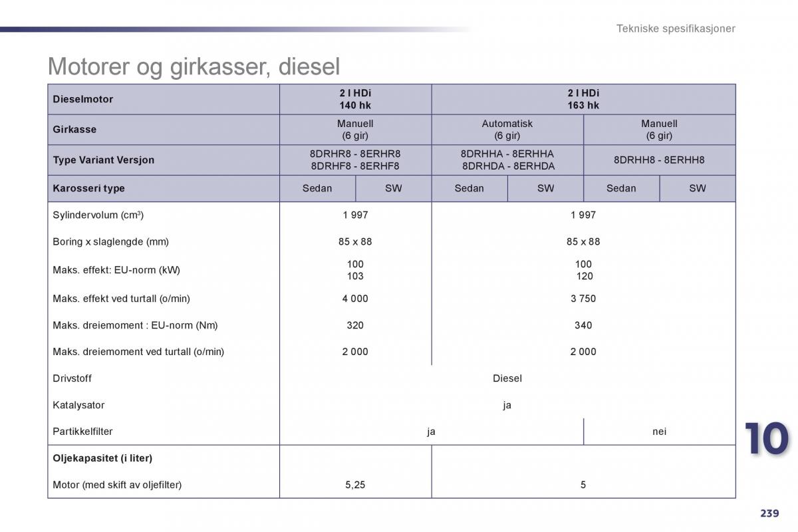Screen dimensions: 798x532
Task: Click the 'Automatisk (6 gir)' gearbox cell
Action: coord(507,130)
